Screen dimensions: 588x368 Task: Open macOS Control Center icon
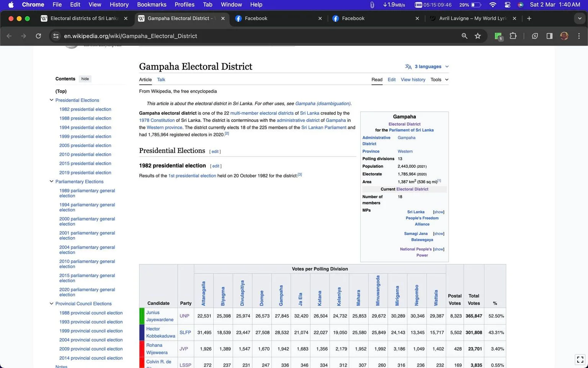(508, 5)
